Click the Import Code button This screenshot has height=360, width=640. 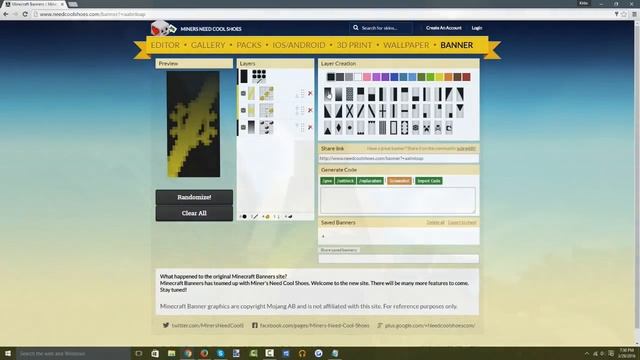pyautogui.click(x=429, y=181)
